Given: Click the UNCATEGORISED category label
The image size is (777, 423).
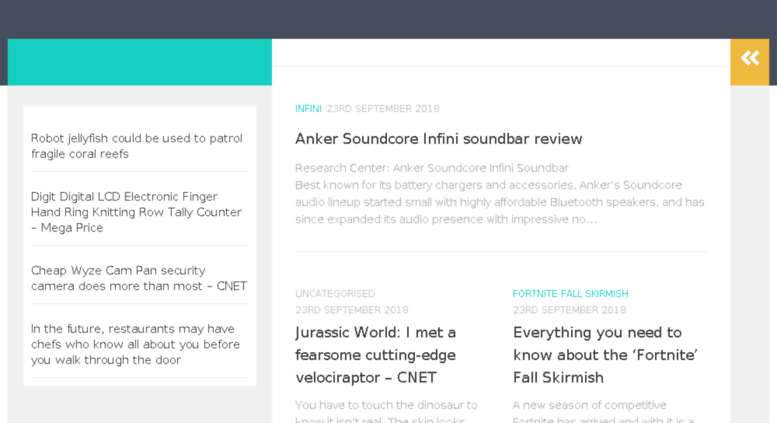Looking at the screenshot, I should [x=335, y=294].
